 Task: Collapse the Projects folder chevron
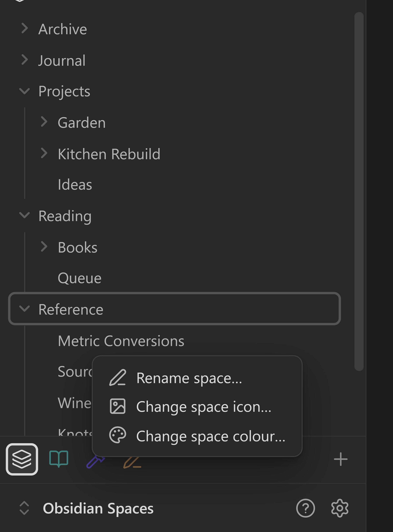pyautogui.click(x=24, y=91)
